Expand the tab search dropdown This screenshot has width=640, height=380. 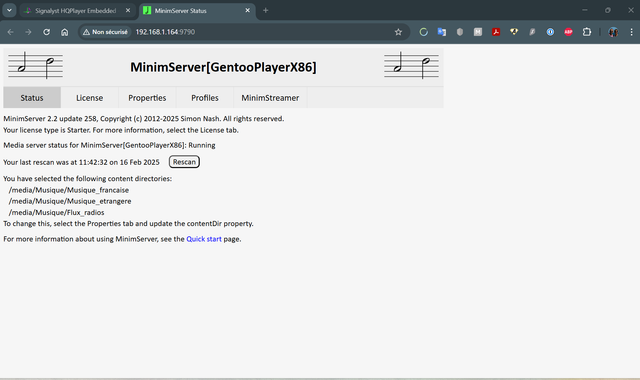(9, 11)
